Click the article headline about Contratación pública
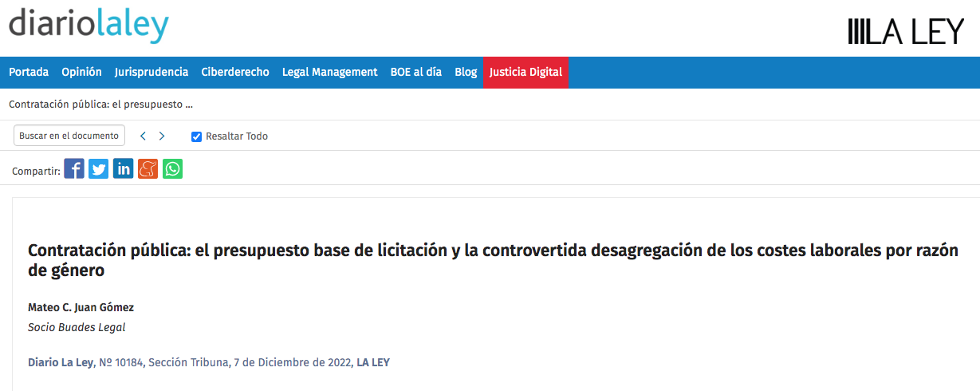 tap(493, 260)
